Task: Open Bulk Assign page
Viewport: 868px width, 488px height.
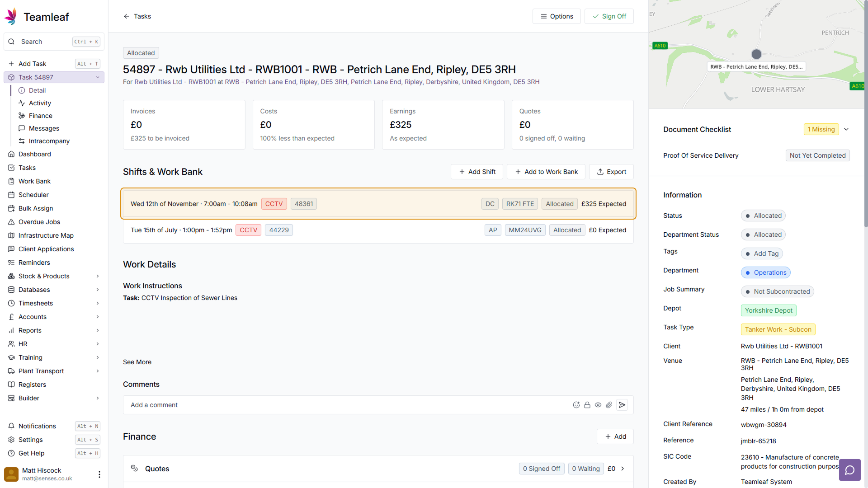Action: (x=54, y=208)
